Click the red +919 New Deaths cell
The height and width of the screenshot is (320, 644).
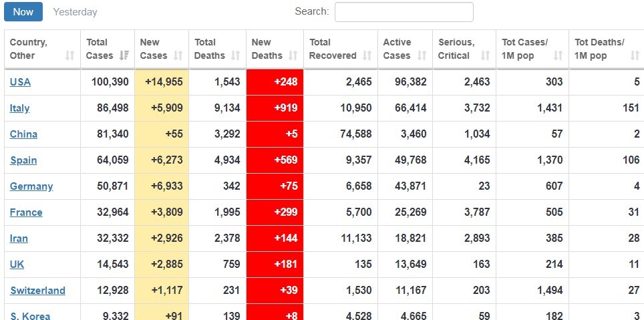click(x=275, y=108)
